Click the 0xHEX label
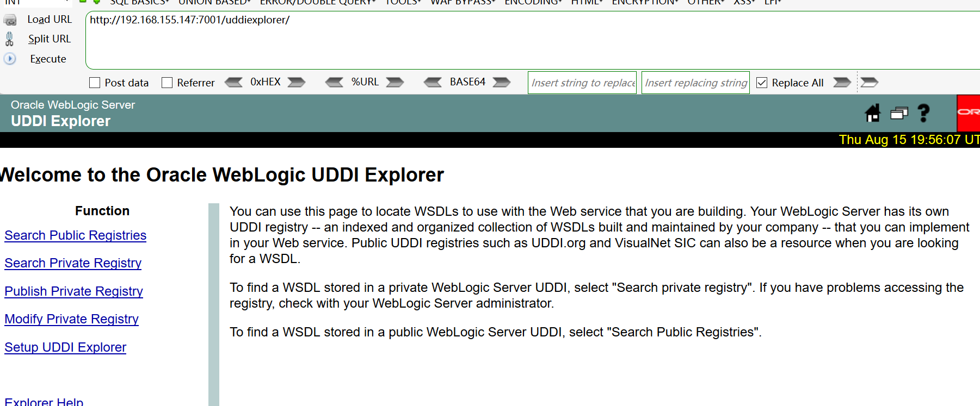The width and height of the screenshot is (980, 406). coord(266,82)
